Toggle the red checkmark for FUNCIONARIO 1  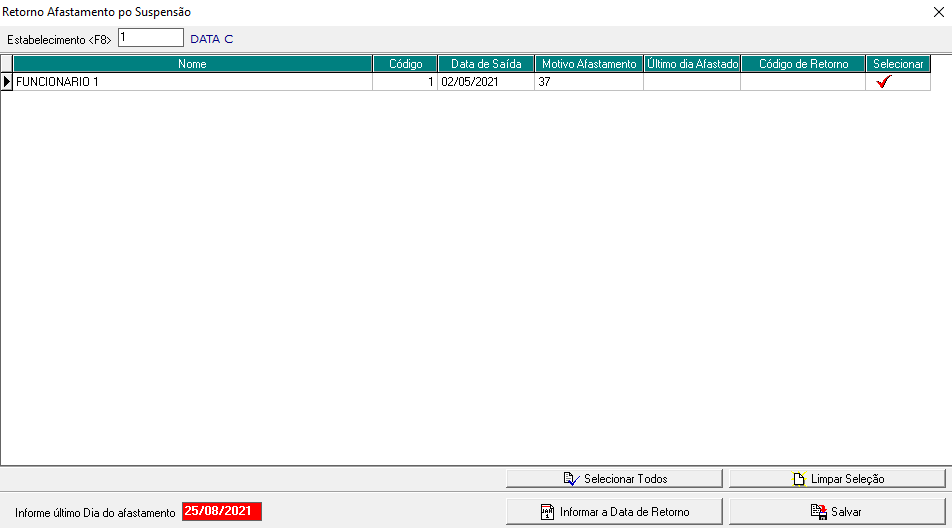click(x=884, y=82)
